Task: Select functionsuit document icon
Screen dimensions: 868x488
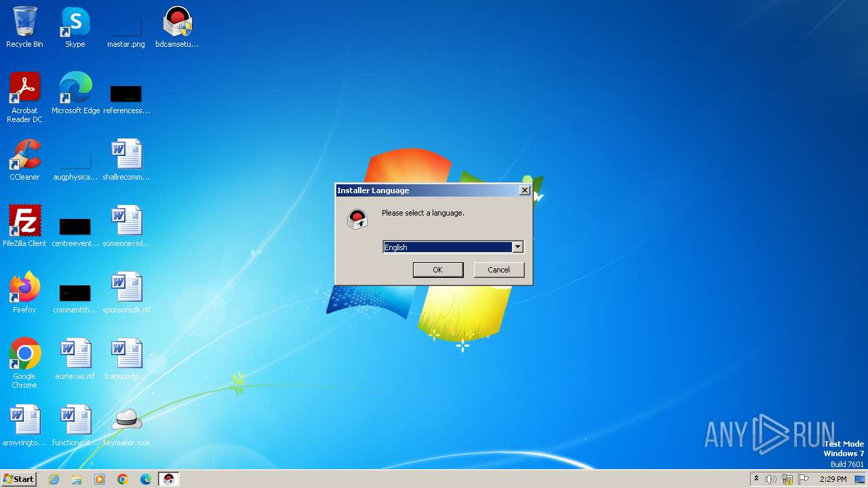Action: 75,426
